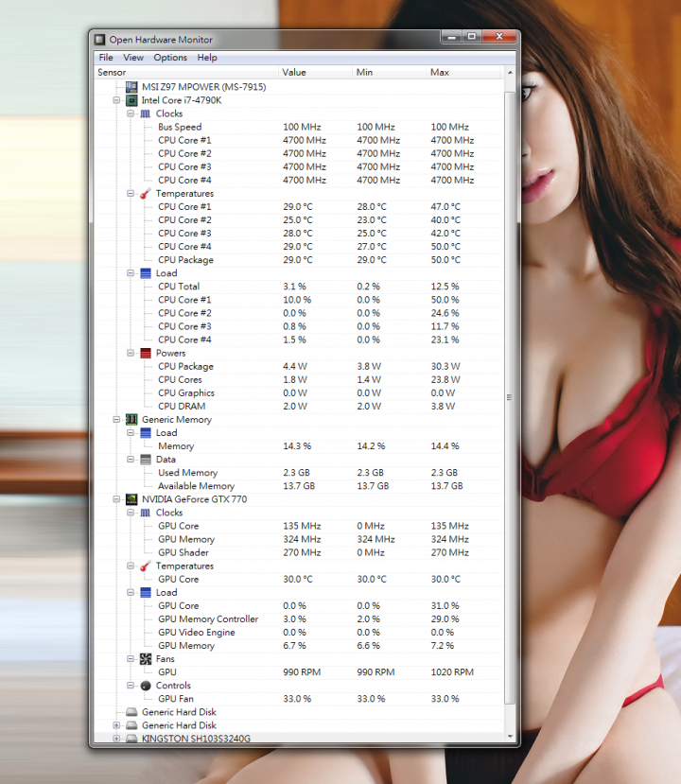Collapse the CPU Clocks group
This screenshot has height=784, width=681.
tap(131, 114)
